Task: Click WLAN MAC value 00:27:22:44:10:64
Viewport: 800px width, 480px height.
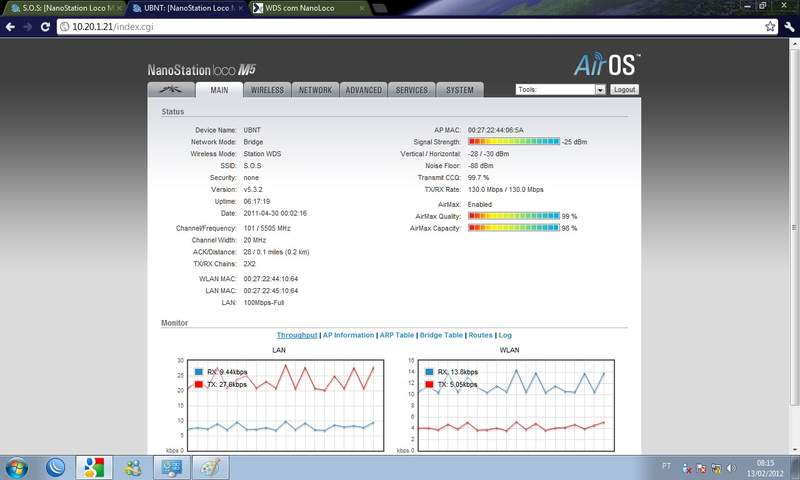Action: pos(270,279)
